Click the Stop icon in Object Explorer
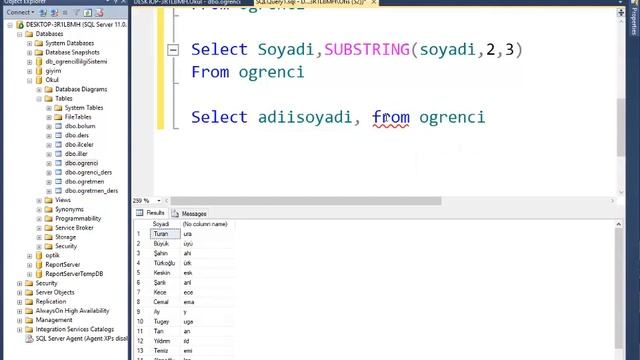 click(x=65, y=13)
